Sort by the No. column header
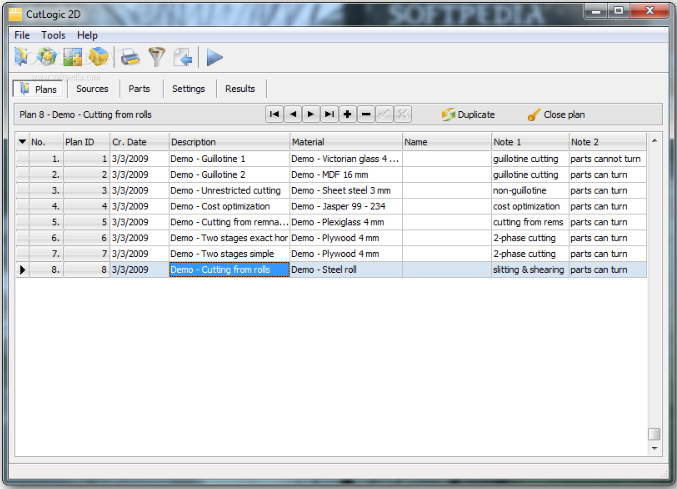 46,142
